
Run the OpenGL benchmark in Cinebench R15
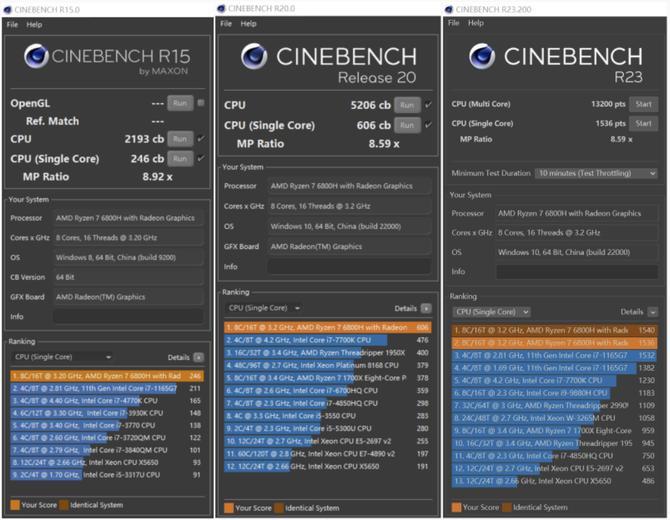pyautogui.click(x=180, y=103)
